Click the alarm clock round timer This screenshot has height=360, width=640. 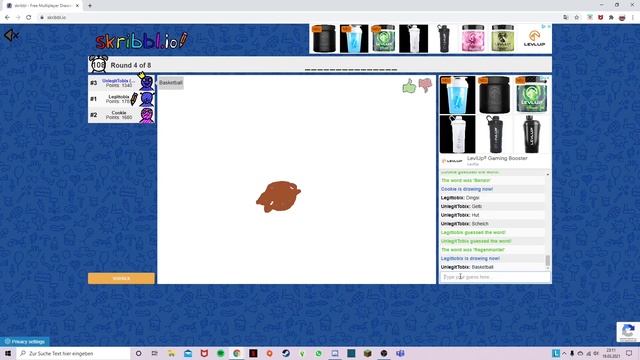tap(98, 64)
